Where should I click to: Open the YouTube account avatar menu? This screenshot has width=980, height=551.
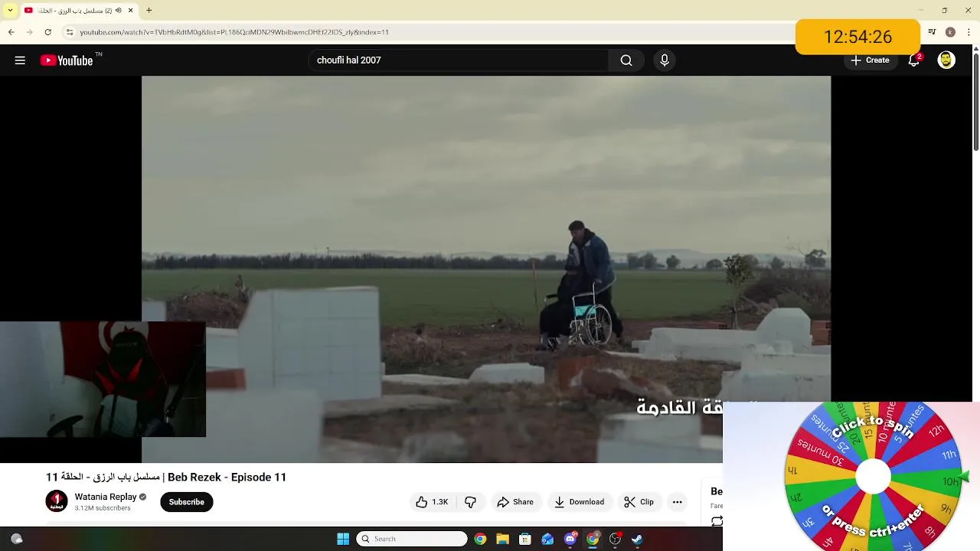pos(946,60)
